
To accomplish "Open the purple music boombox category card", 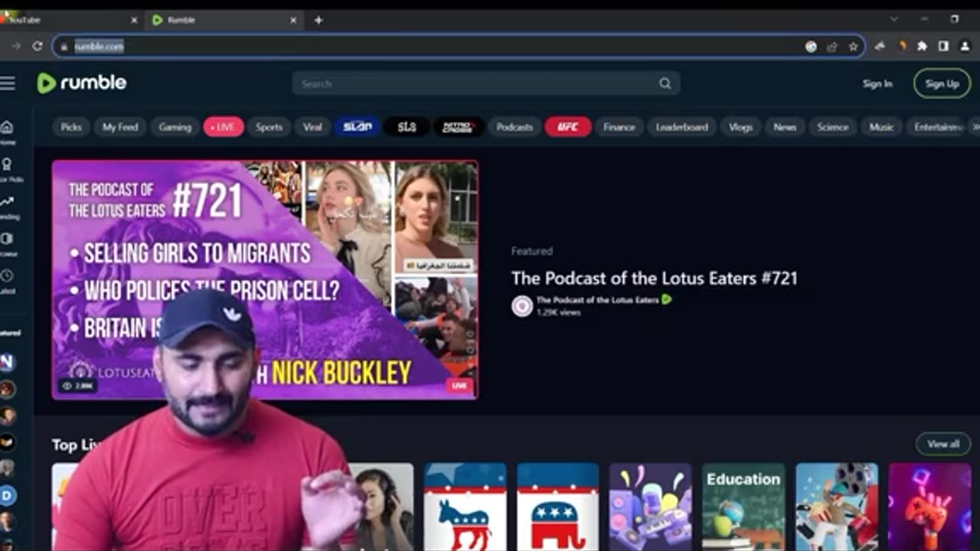I will click(x=651, y=507).
